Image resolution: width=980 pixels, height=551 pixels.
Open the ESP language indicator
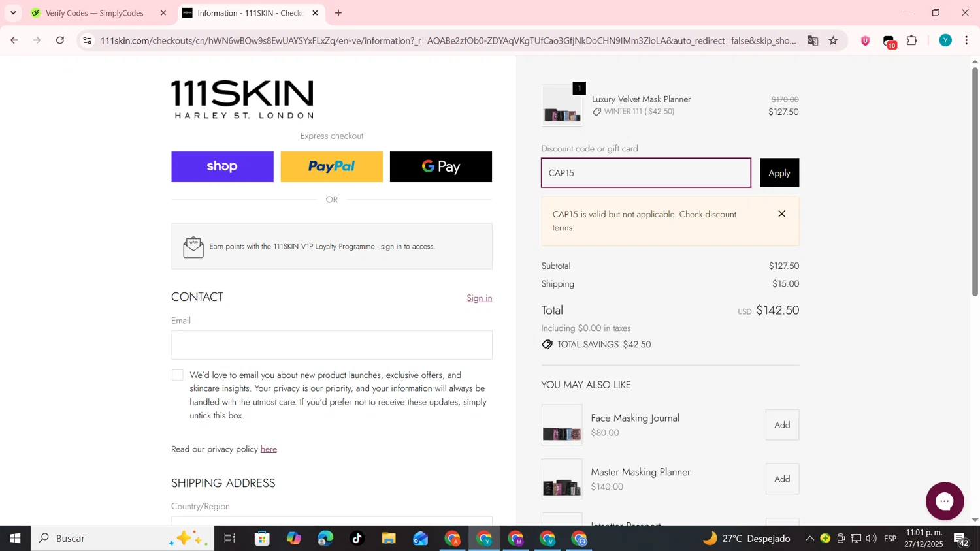pyautogui.click(x=890, y=539)
